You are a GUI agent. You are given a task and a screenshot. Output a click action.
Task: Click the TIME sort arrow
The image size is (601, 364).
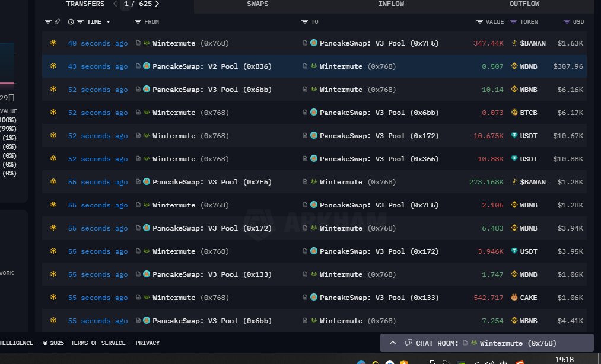pyautogui.click(x=108, y=22)
